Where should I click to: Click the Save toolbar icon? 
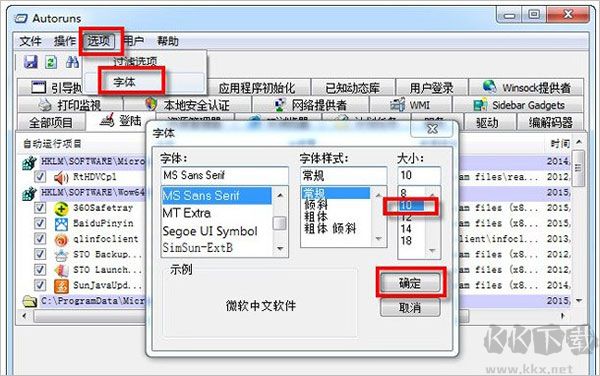click(31, 62)
